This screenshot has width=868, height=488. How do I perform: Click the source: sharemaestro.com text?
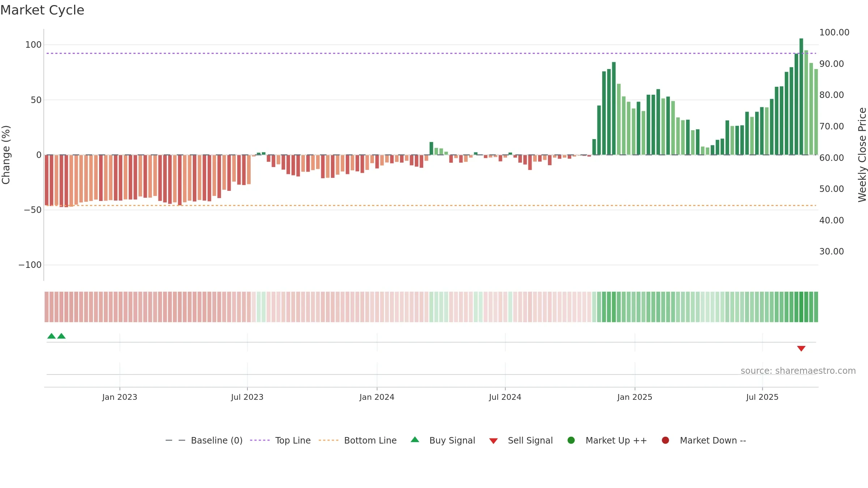(x=798, y=371)
